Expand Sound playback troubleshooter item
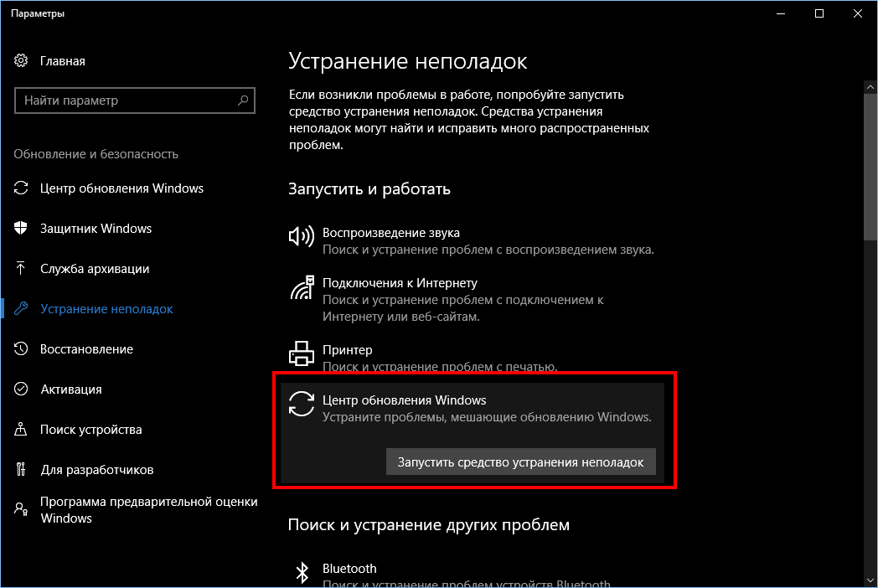 472,240
